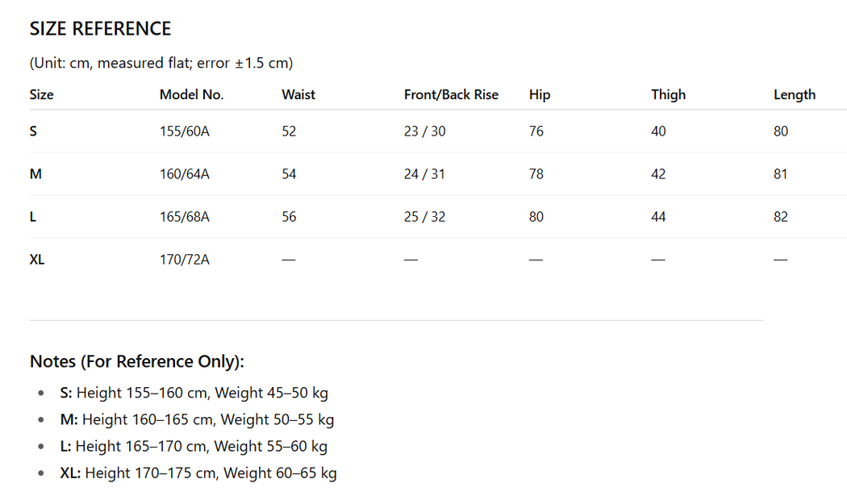Click the length value 81 for size M
The image size is (847, 504).
[780, 174]
